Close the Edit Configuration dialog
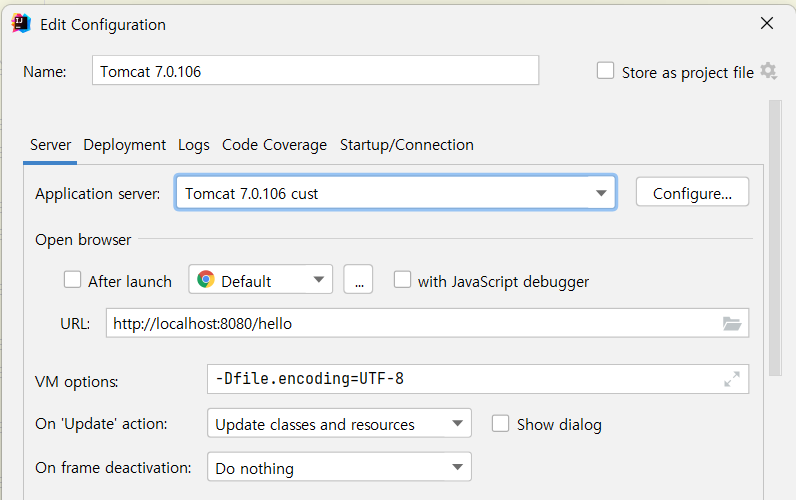Screen dimensions: 796x500 [x=767, y=23]
